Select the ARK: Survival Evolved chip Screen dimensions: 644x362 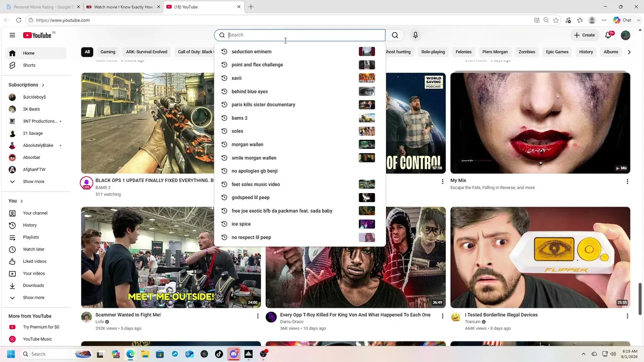(x=146, y=52)
